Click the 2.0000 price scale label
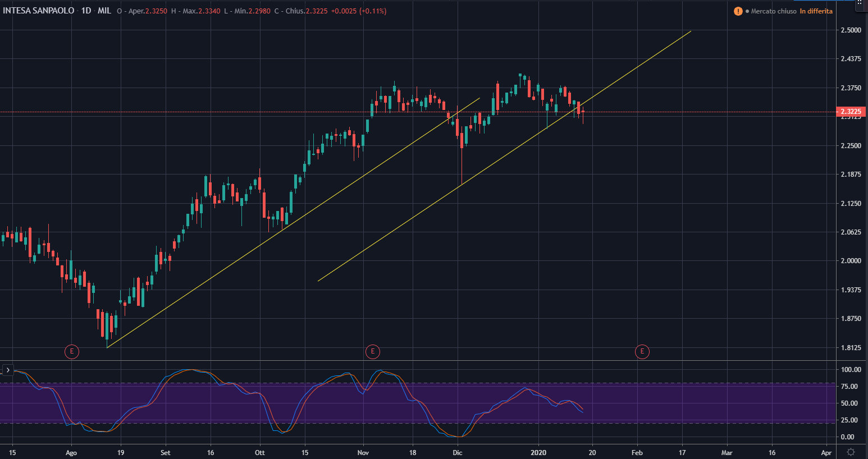868x459 pixels. point(851,261)
